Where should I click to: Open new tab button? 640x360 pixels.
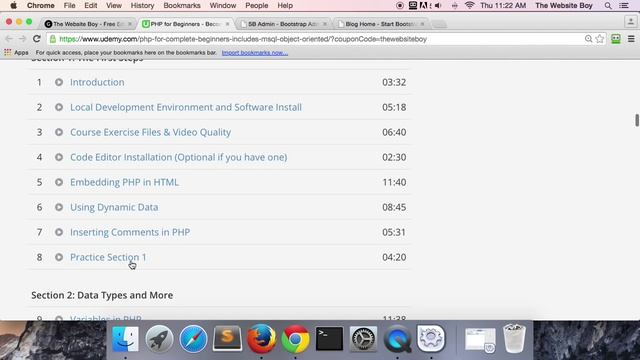click(x=439, y=24)
